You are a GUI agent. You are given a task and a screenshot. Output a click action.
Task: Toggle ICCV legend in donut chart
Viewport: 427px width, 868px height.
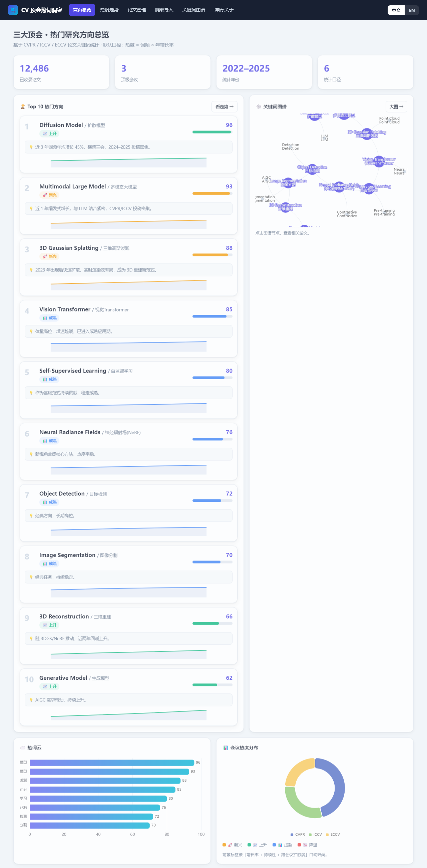click(315, 835)
